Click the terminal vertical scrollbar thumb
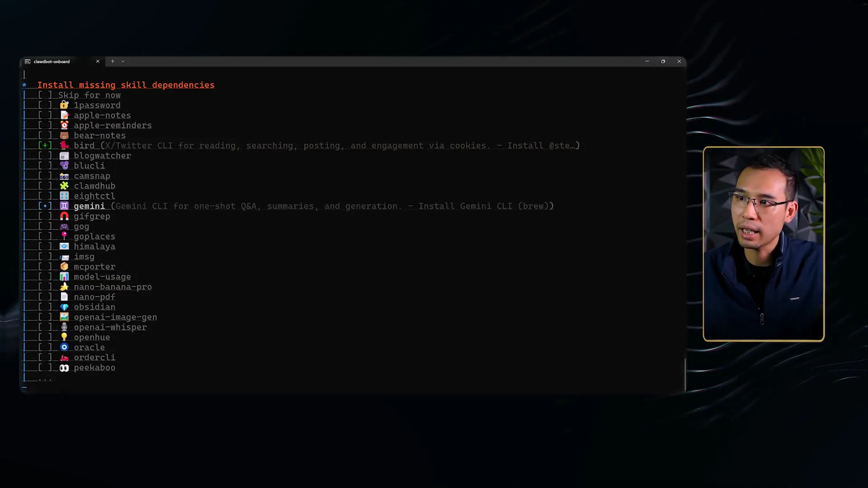The width and height of the screenshot is (868, 488). (685, 375)
